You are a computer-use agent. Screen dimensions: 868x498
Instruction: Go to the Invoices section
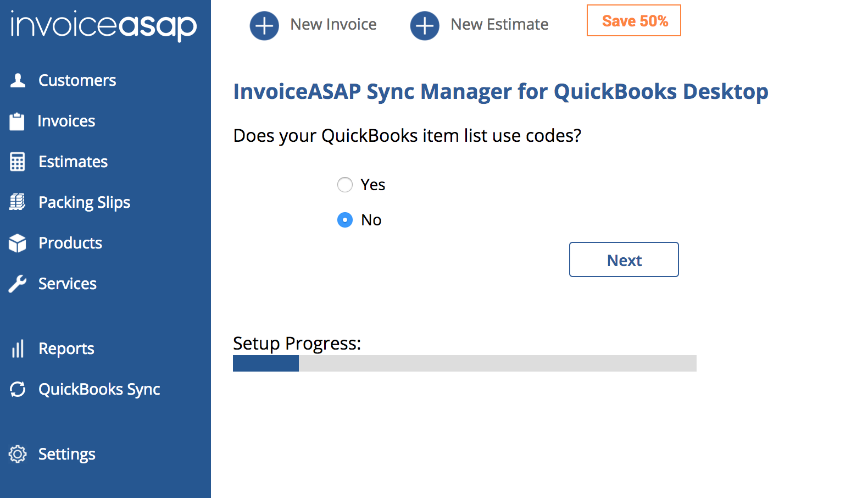pos(66,121)
